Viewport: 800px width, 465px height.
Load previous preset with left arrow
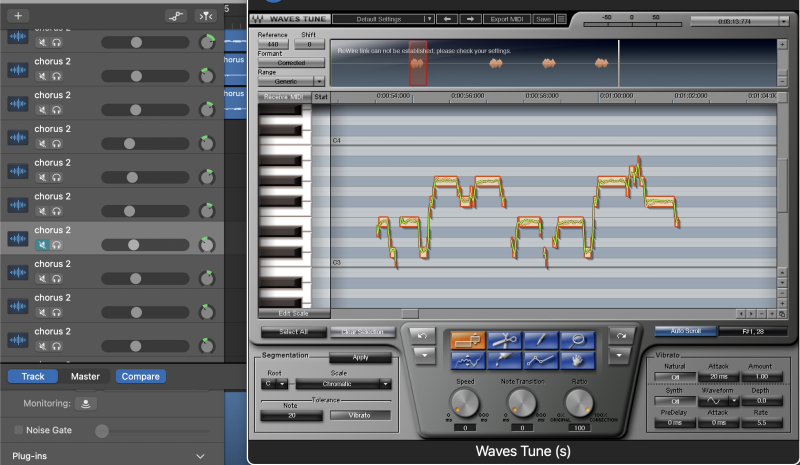click(447, 19)
